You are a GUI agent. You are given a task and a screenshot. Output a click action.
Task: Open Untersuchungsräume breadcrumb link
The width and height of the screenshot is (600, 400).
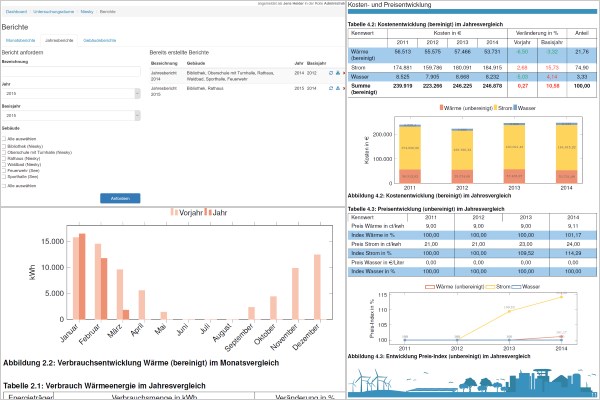[52, 12]
